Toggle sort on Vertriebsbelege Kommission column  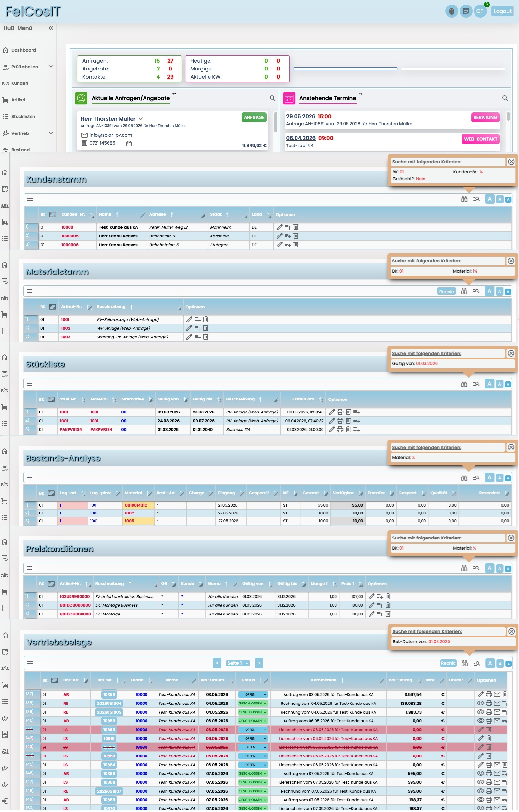[342, 680]
